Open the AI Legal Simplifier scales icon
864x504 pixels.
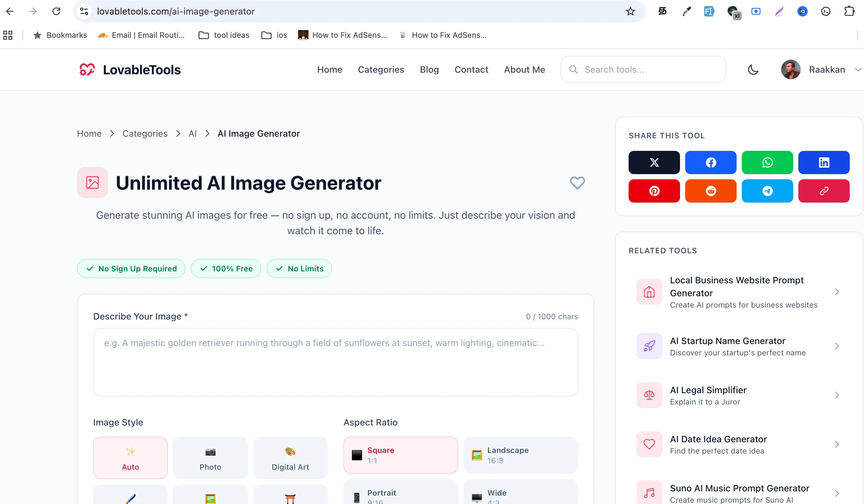pyautogui.click(x=649, y=395)
